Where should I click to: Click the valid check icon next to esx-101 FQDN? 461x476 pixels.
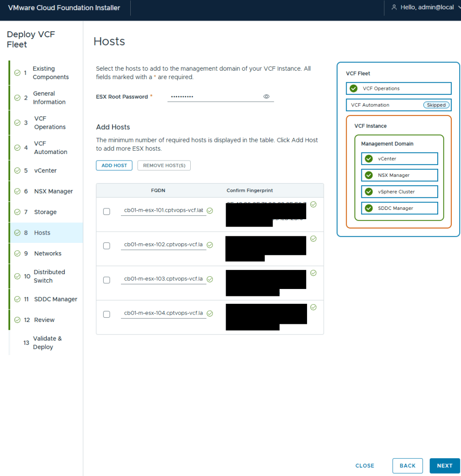(210, 211)
